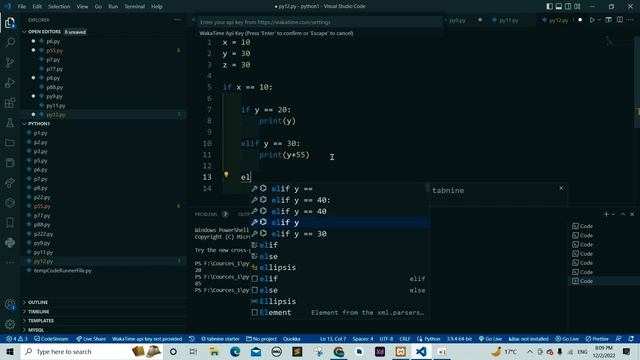Screen dimensions: 640x360
Task: Select p6.py in Open Editors
Action: (x=53, y=41)
